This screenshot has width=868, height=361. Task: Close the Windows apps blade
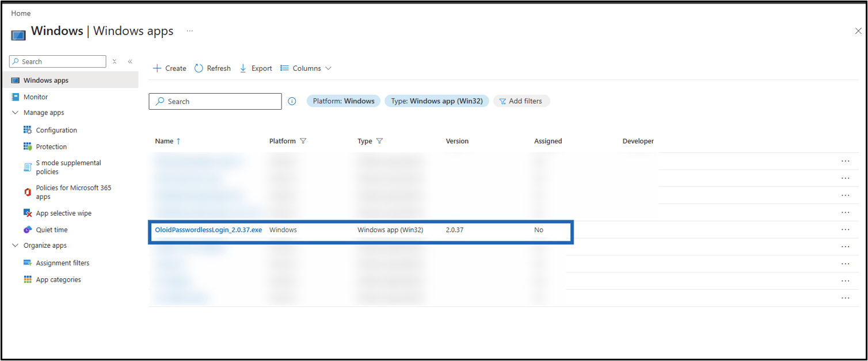858,31
